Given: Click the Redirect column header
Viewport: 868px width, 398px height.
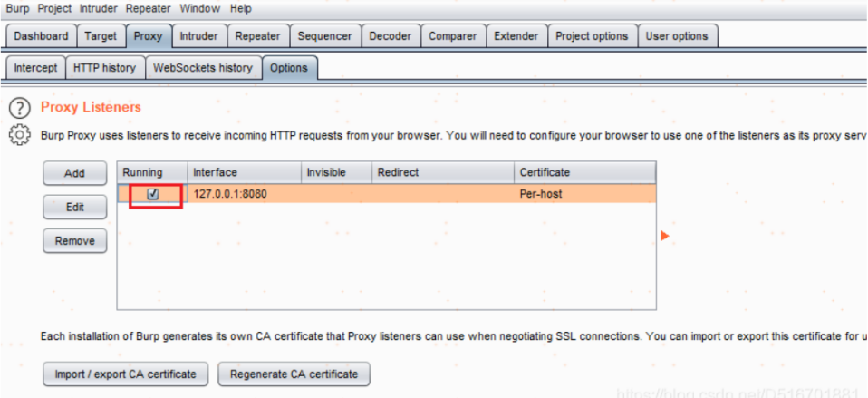Looking at the screenshot, I should pyautogui.click(x=443, y=172).
